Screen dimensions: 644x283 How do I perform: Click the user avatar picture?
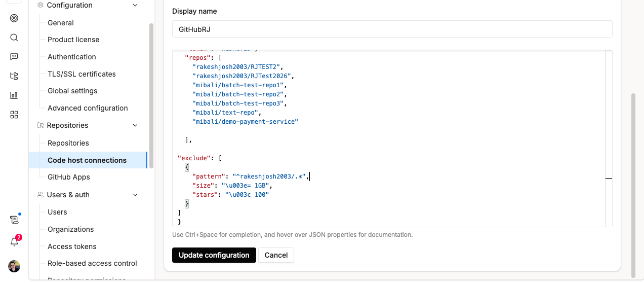click(14, 266)
